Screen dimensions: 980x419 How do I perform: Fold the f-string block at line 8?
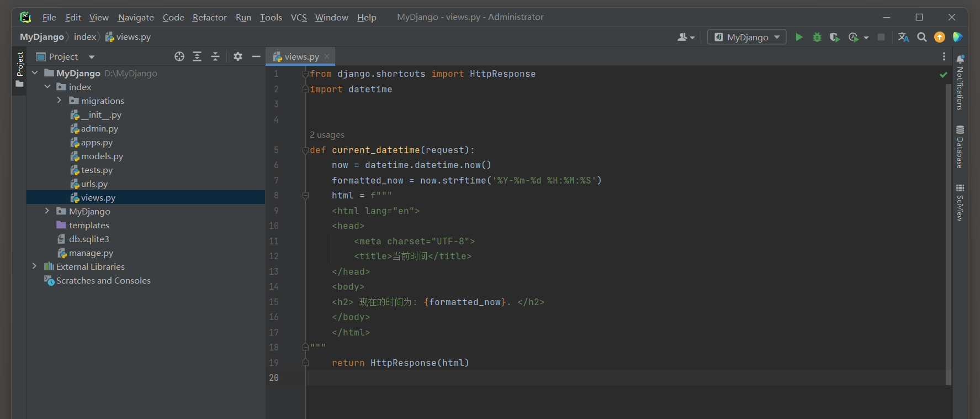(305, 196)
